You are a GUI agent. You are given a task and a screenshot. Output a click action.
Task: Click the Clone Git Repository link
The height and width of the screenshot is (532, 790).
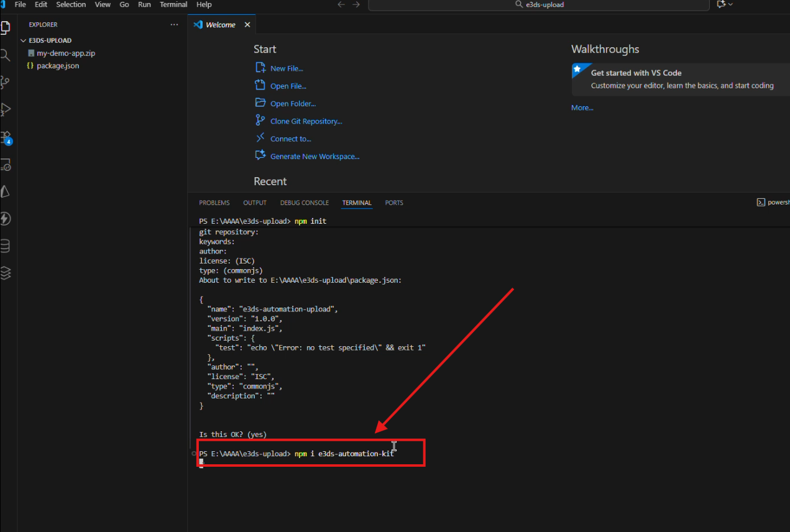click(x=306, y=121)
